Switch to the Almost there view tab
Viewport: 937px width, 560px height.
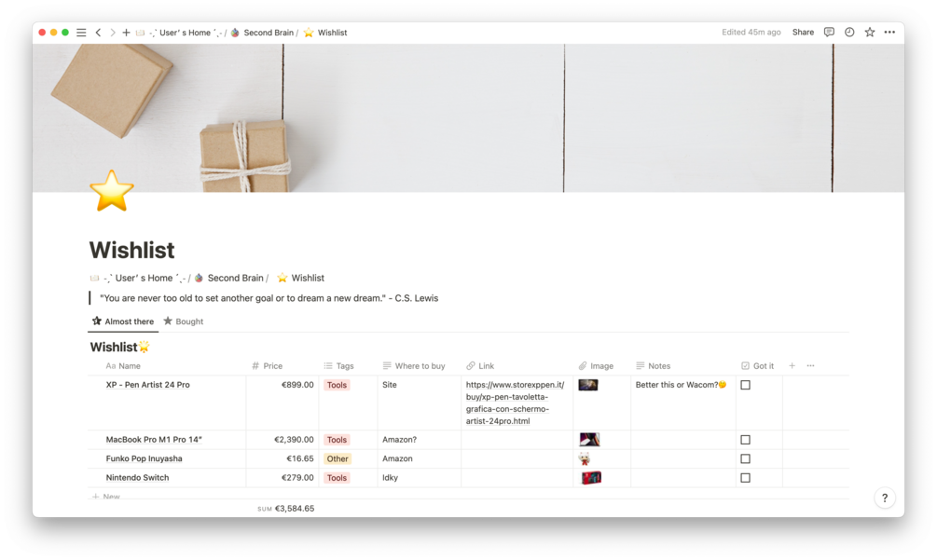click(x=123, y=321)
